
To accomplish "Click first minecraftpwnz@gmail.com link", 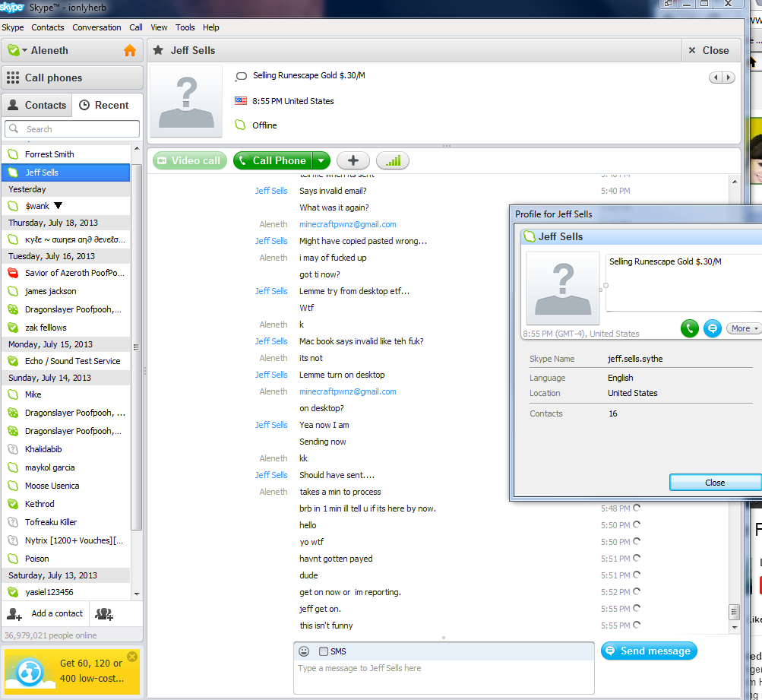I will click(x=347, y=224).
